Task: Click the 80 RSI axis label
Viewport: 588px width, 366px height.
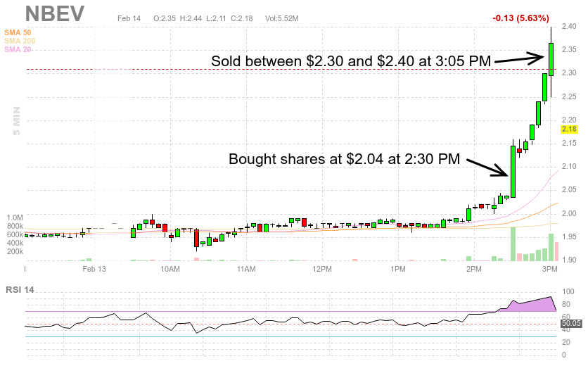Action: tap(566, 305)
